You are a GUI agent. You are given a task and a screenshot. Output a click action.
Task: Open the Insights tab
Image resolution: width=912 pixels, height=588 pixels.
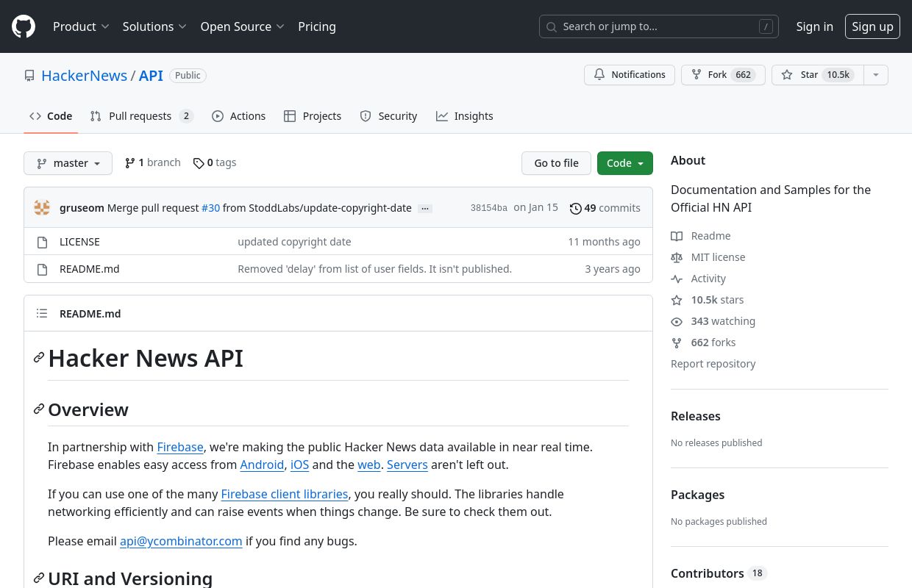point(465,116)
